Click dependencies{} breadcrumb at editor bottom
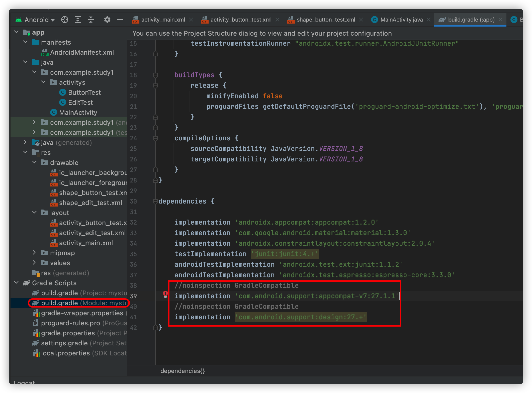Viewport: 532px width, 393px height. 183,371
